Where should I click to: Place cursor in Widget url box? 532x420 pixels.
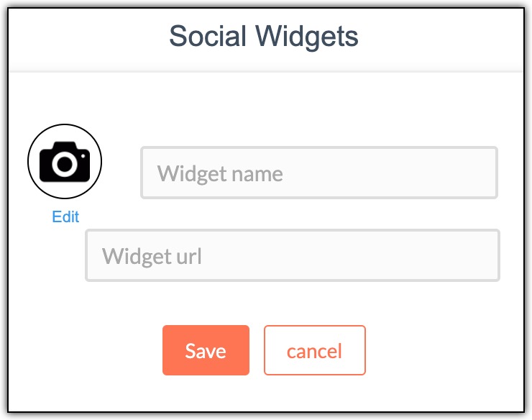293,255
